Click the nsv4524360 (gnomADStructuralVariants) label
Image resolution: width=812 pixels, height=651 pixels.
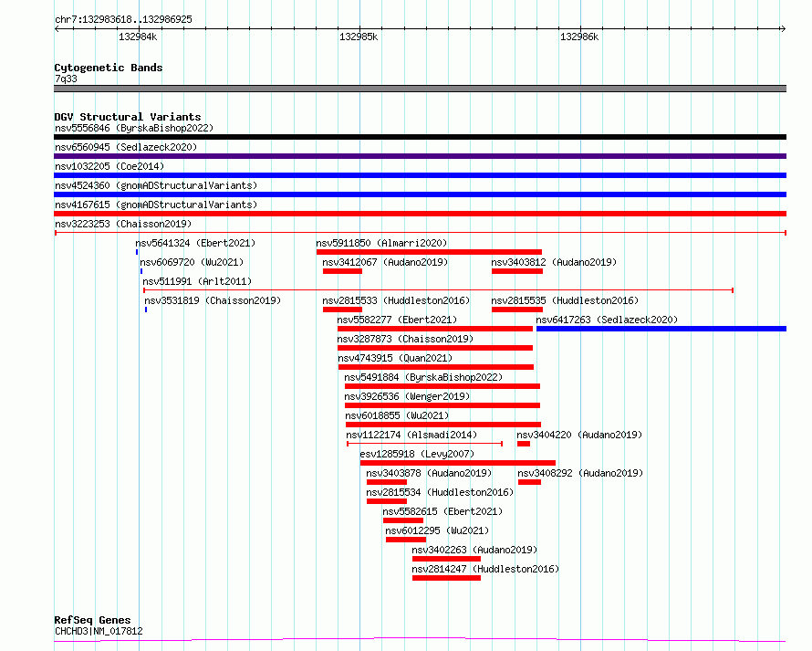coord(156,185)
